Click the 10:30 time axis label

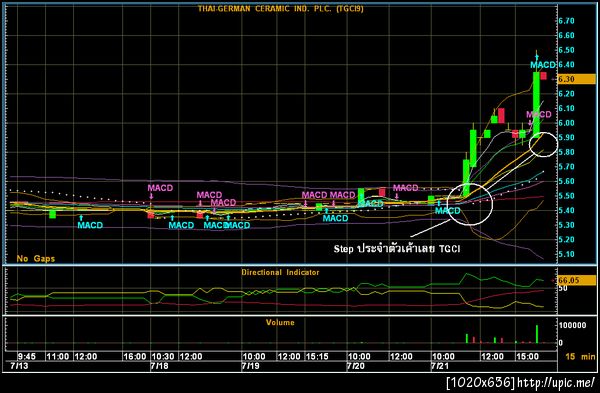point(163,357)
